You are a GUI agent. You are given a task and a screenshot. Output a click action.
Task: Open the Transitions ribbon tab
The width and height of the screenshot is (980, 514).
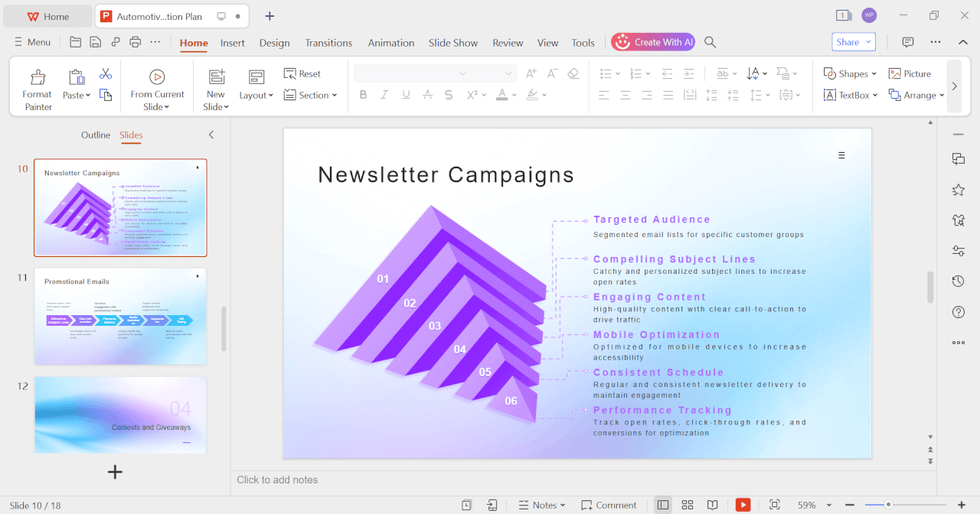point(328,43)
